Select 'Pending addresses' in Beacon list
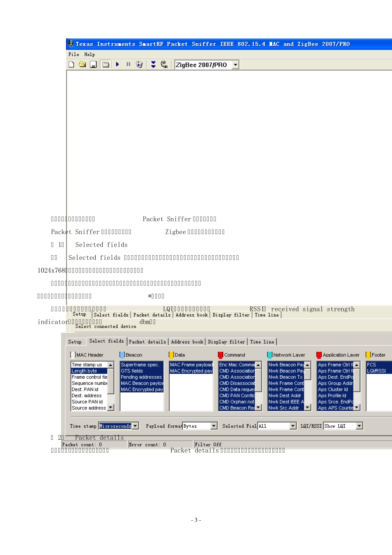This screenshot has height=555, width=392. [142, 377]
